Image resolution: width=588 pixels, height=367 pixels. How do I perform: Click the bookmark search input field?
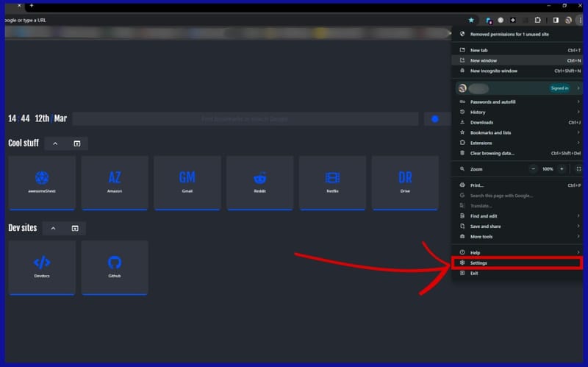[245, 119]
